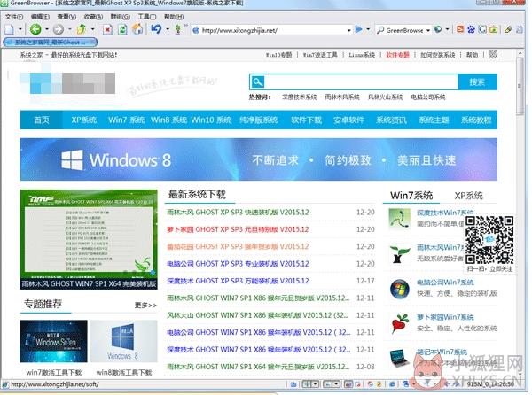The height and width of the screenshot is (395, 532).
Task: Open the 查看(V) menu
Action: point(66,17)
